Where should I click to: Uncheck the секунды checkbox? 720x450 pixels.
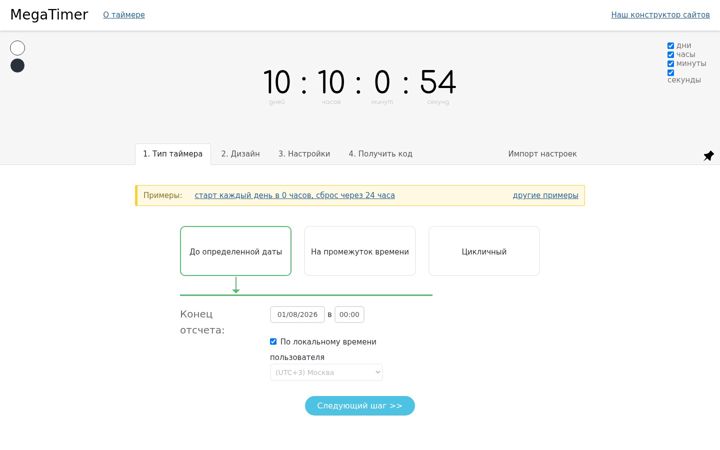(x=670, y=73)
